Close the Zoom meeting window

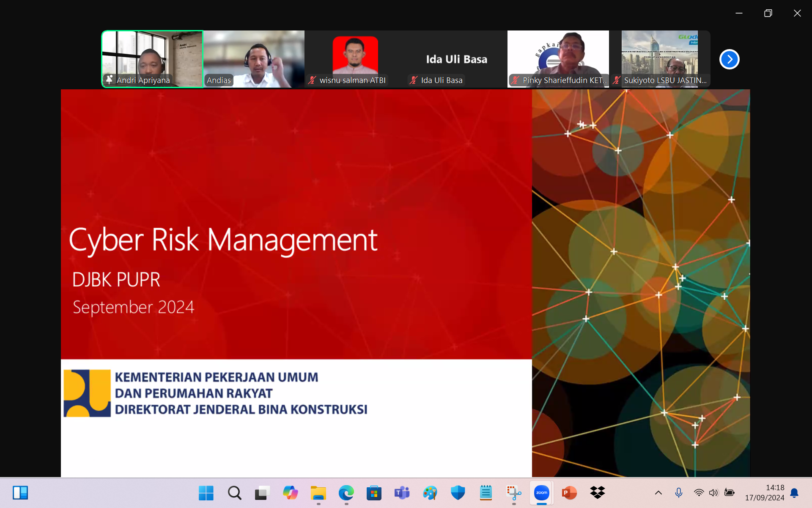797,13
